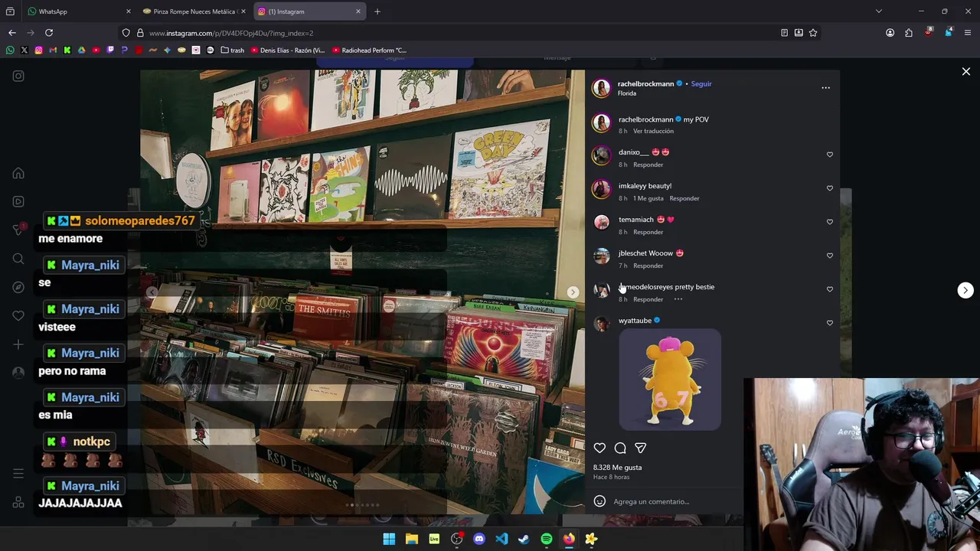Like imkaleyy's beauty comment
980x551 pixels.
coord(829,188)
